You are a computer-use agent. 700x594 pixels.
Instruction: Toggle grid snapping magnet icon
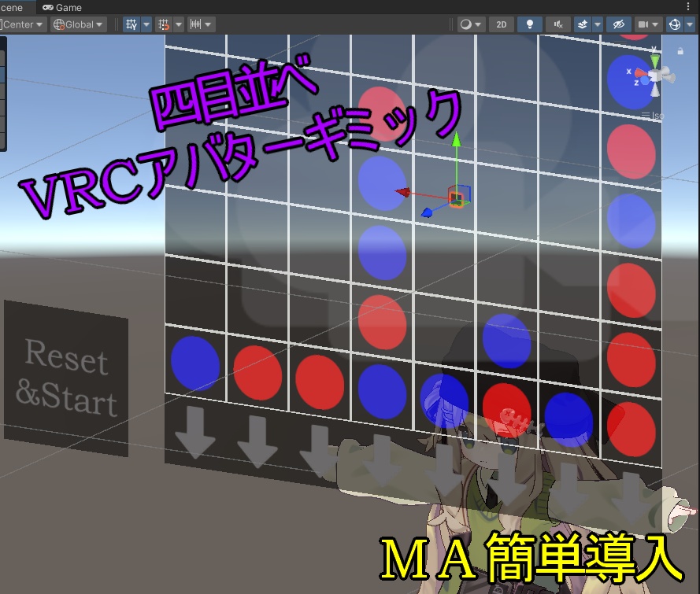pyautogui.click(x=164, y=24)
